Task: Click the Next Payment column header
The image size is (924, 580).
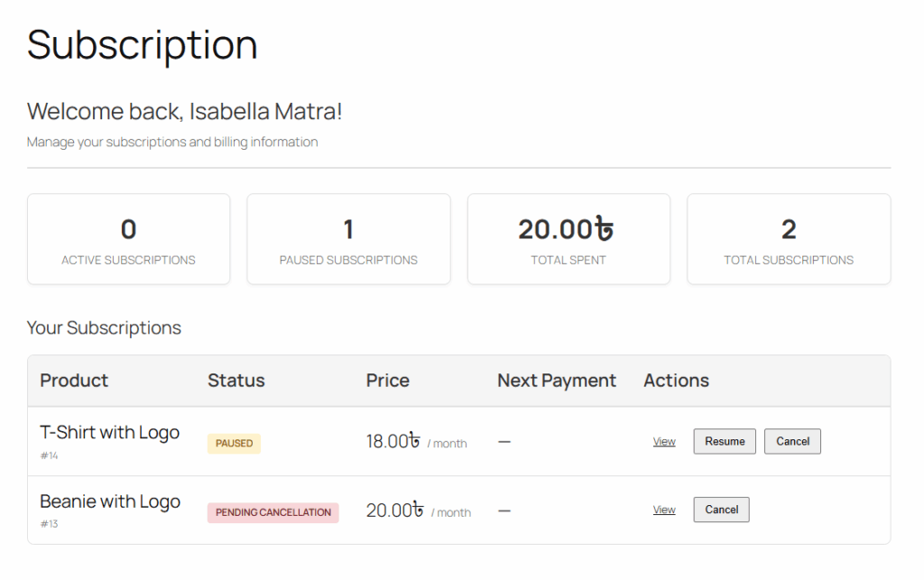Action: (x=557, y=381)
